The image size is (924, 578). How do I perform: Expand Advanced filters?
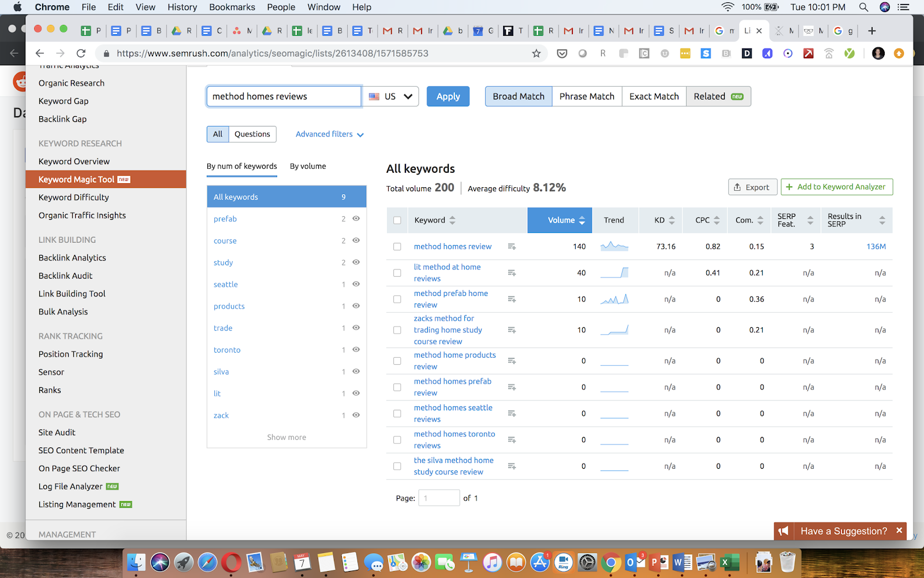[x=330, y=134]
